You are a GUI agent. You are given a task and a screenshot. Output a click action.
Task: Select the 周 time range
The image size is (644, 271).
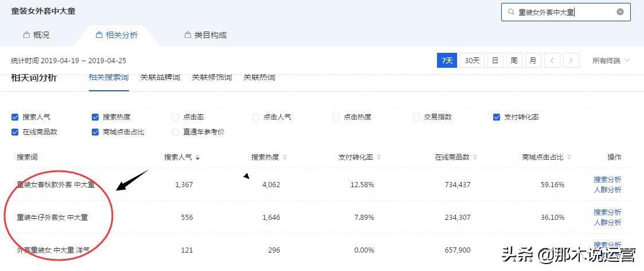pyautogui.click(x=514, y=60)
